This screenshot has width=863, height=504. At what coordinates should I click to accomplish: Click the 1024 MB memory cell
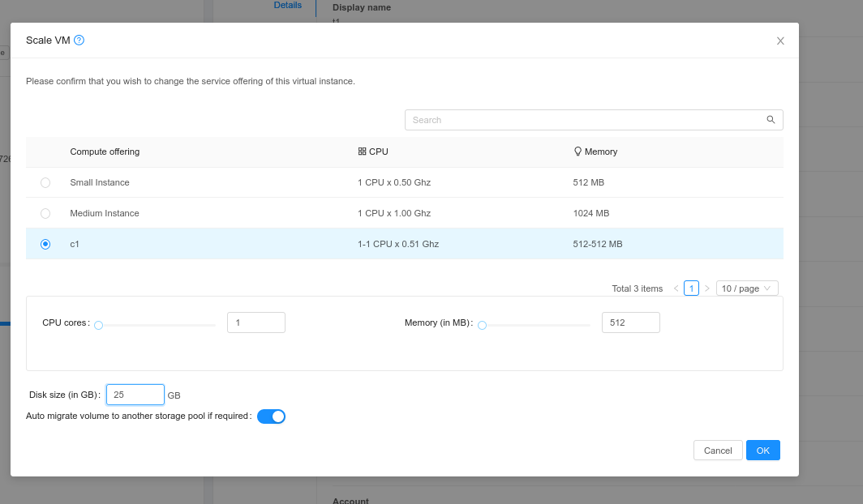(591, 213)
